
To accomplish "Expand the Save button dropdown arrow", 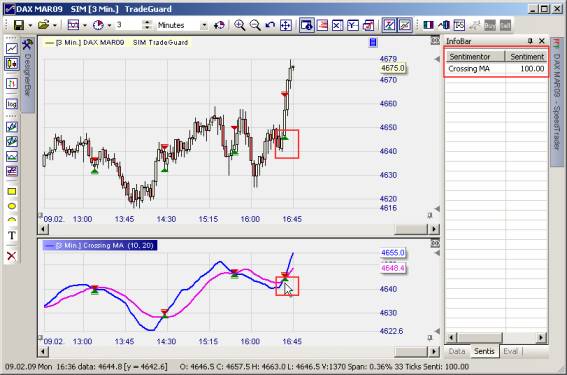I will tap(30, 25).
